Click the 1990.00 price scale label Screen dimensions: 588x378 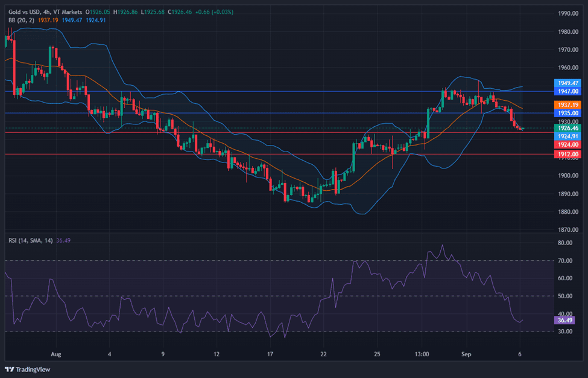567,13
